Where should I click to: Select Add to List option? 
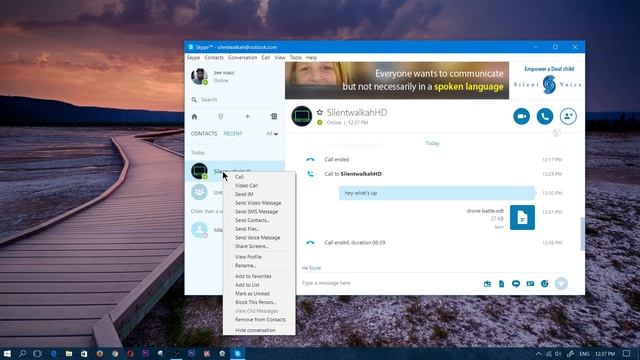pos(259,285)
